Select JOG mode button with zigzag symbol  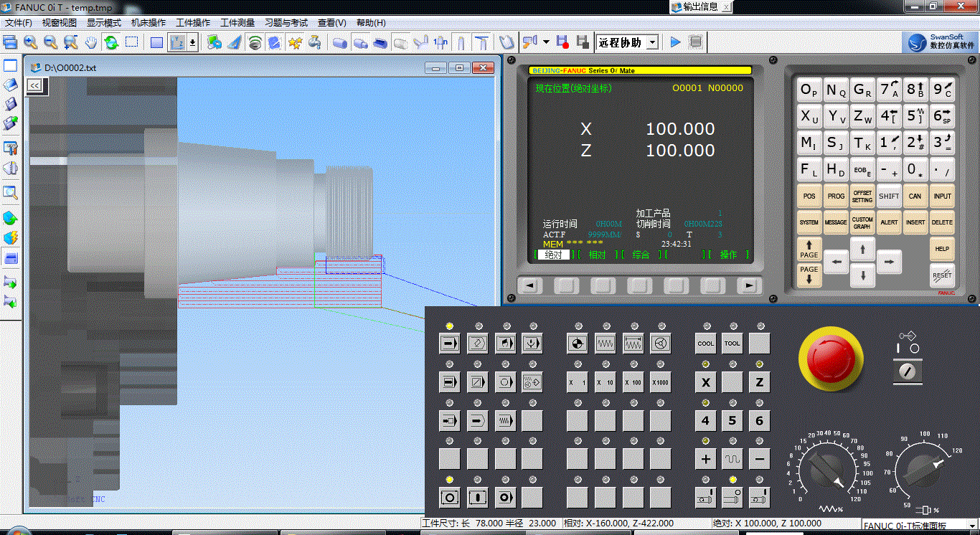pyautogui.click(x=605, y=343)
